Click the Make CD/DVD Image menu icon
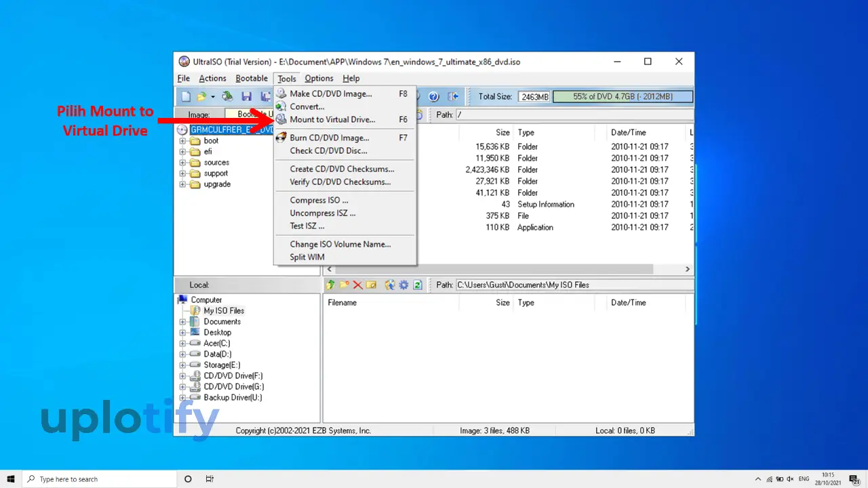868x488 pixels. 281,94
